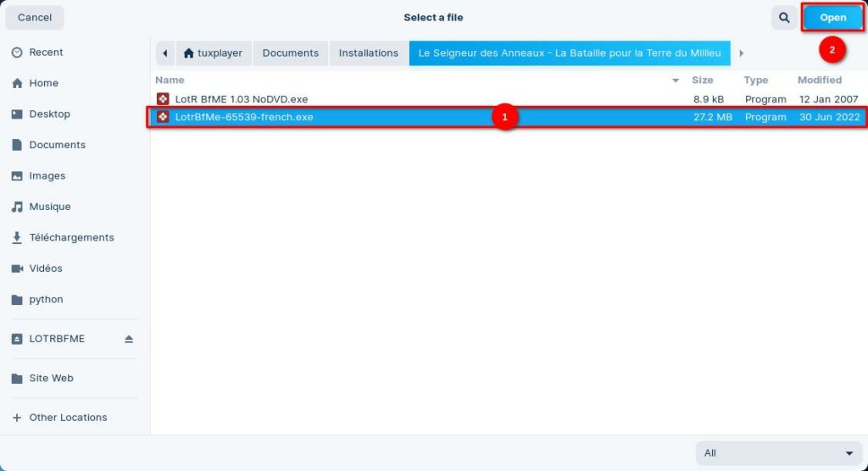The height and width of the screenshot is (471, 868).
Task: Open Téléchargements in the sidebar
Action: pyautogui.click(x=71, y=238)
